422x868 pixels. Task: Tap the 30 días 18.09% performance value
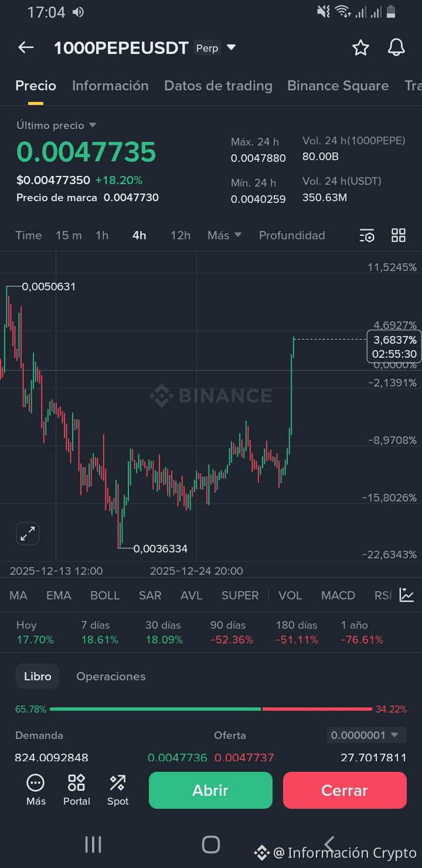(x=164, y=640)
